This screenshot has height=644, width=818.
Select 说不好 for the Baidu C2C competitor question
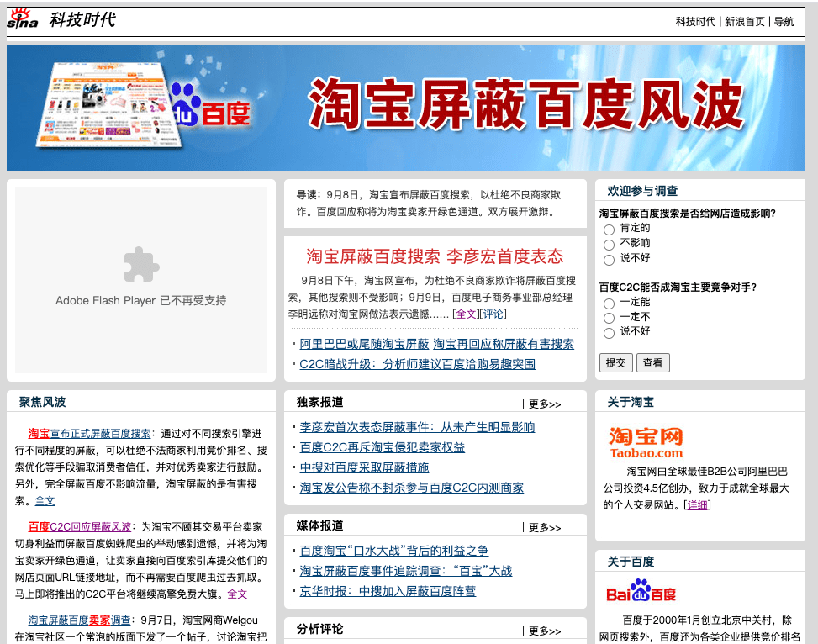(609, 334)
